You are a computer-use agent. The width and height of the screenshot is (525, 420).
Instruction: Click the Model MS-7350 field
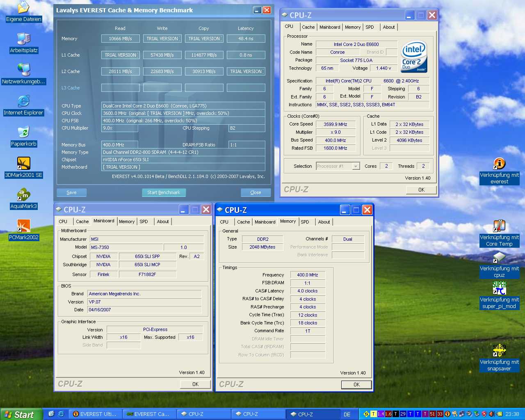pyautogui.click(x=126, y=247)
